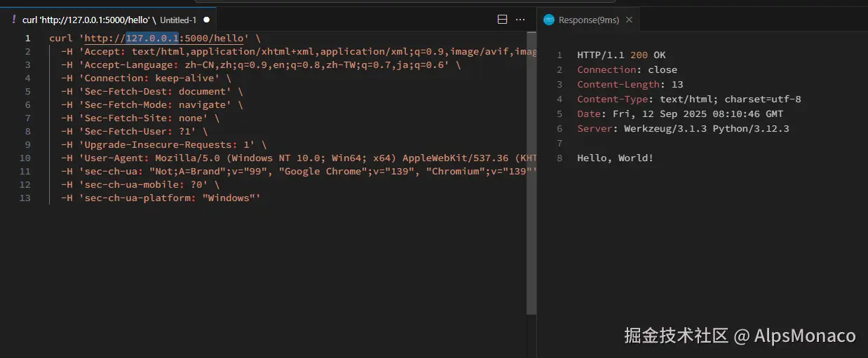Click the 'Sec-Fetch-User: ?1' line
This screenshot has height=358, width=868.
(135, 131)
